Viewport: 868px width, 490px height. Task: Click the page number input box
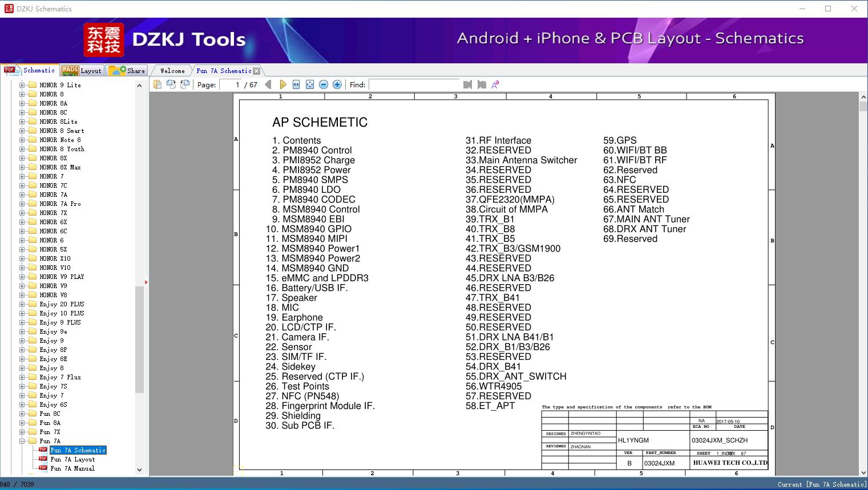point(231,84)
